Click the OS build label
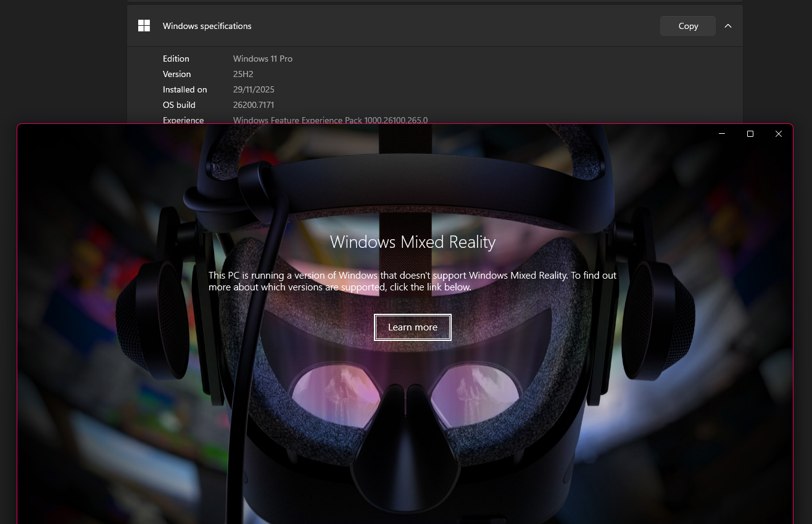This screenshot has width=812, height=524. click(x=179, y=105)
